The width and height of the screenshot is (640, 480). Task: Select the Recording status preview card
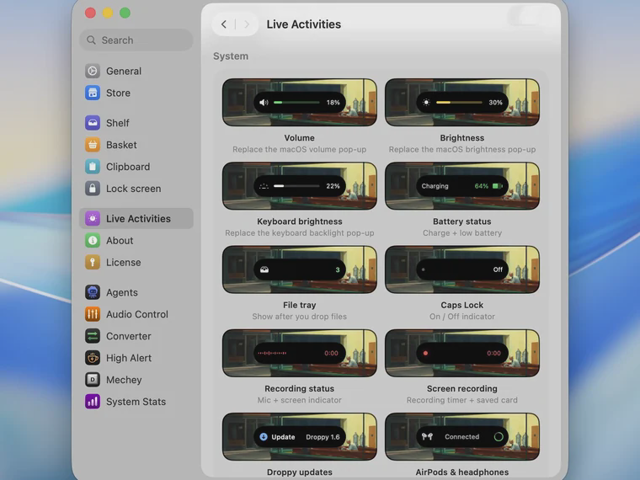(300, 353)
